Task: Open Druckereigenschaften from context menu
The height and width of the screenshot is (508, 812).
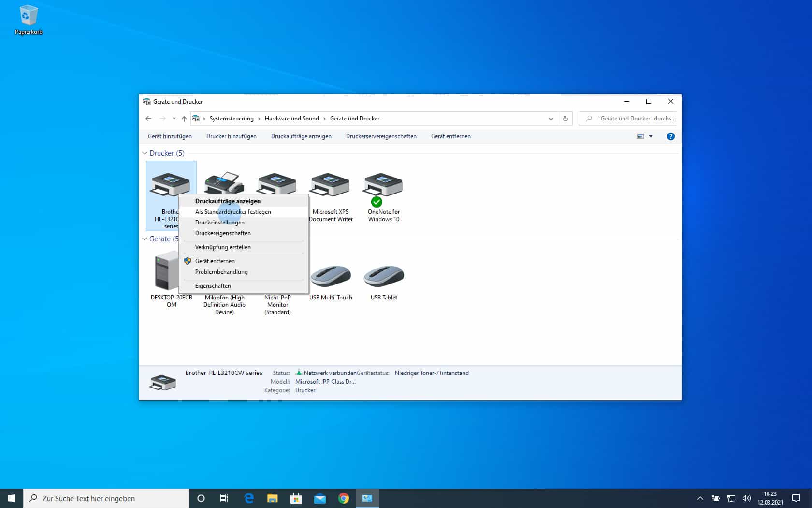Action: tap(244, 233)
